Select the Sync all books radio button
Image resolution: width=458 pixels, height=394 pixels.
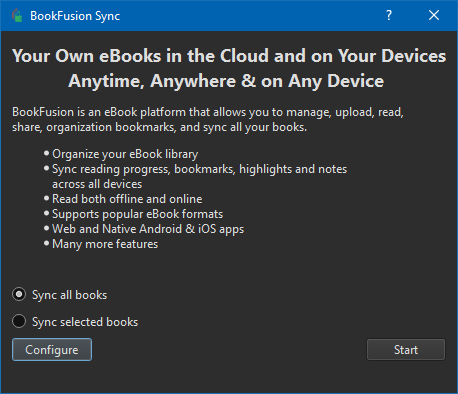click(19, 294)
